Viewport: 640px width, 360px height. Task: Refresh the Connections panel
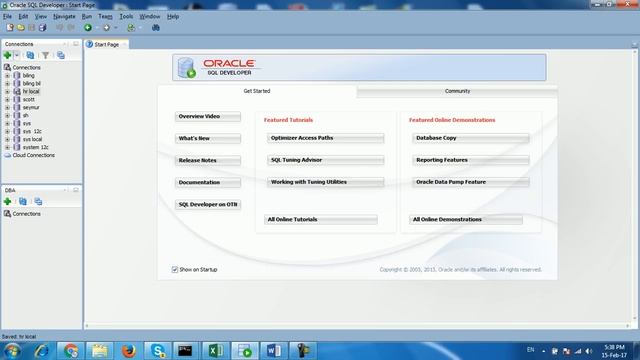coord(30,55)
